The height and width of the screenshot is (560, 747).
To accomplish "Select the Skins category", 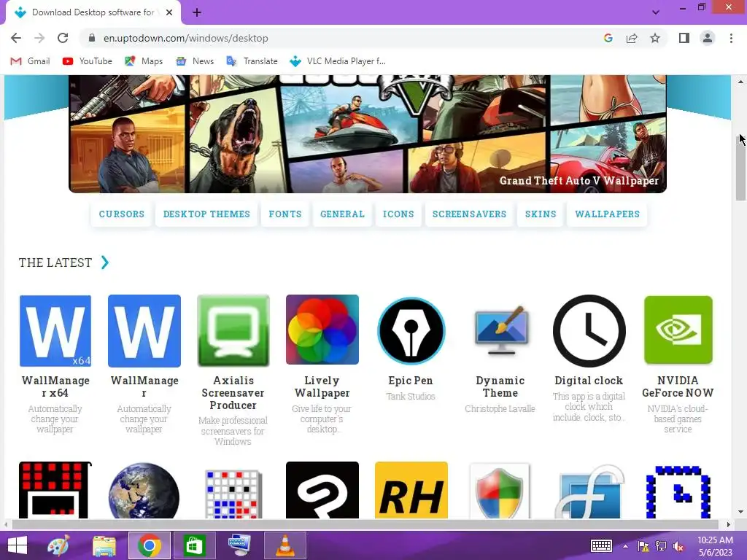I will [x=541, y=214].
